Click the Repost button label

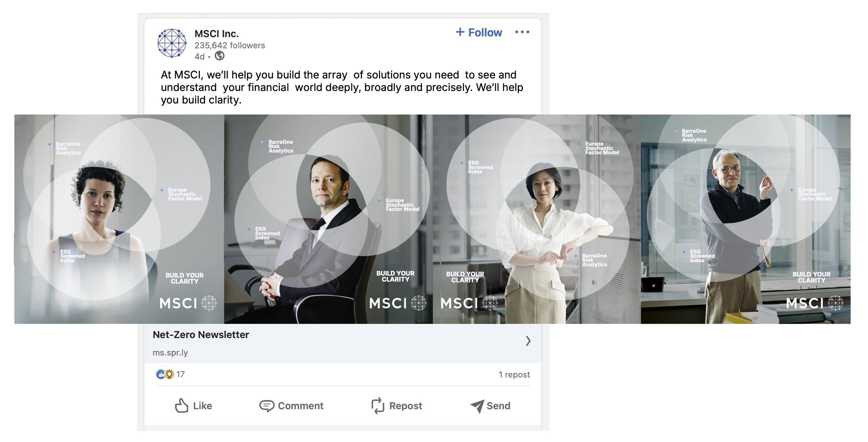tap(406, 406)
